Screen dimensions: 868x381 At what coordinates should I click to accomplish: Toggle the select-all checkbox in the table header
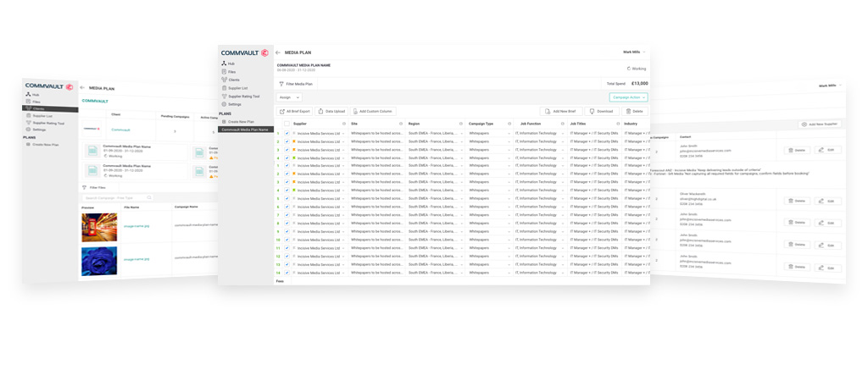click(x=287, y=124)
